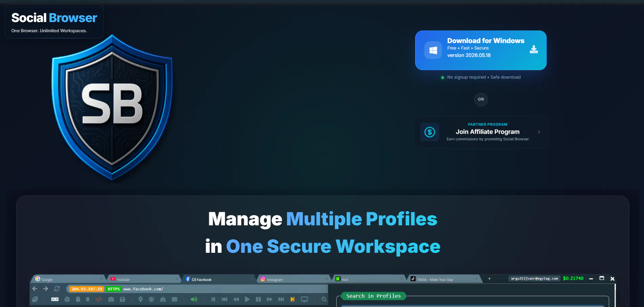
Task: Click the dollar coin affiliate icon
Action: pos(430,132)
